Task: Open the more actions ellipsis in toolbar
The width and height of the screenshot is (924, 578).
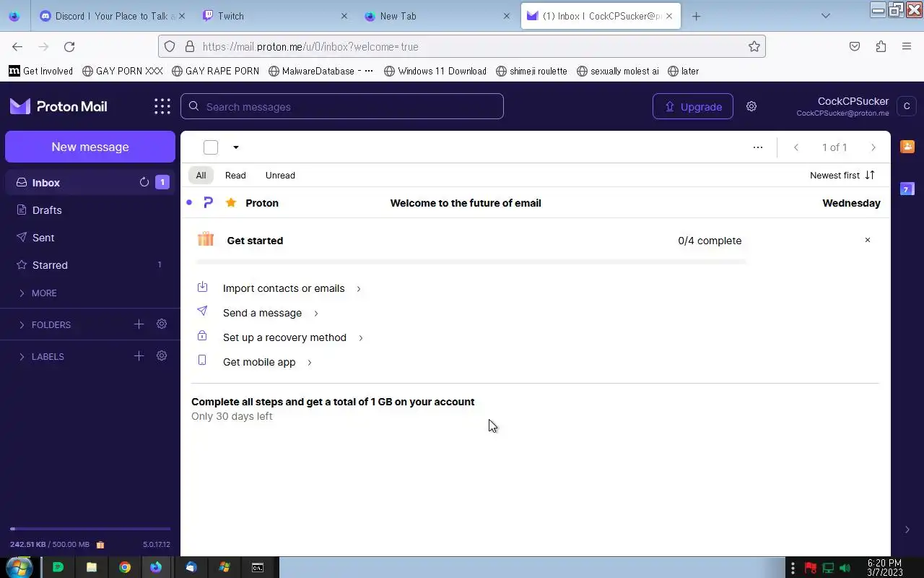Action: tap(758, 147)
